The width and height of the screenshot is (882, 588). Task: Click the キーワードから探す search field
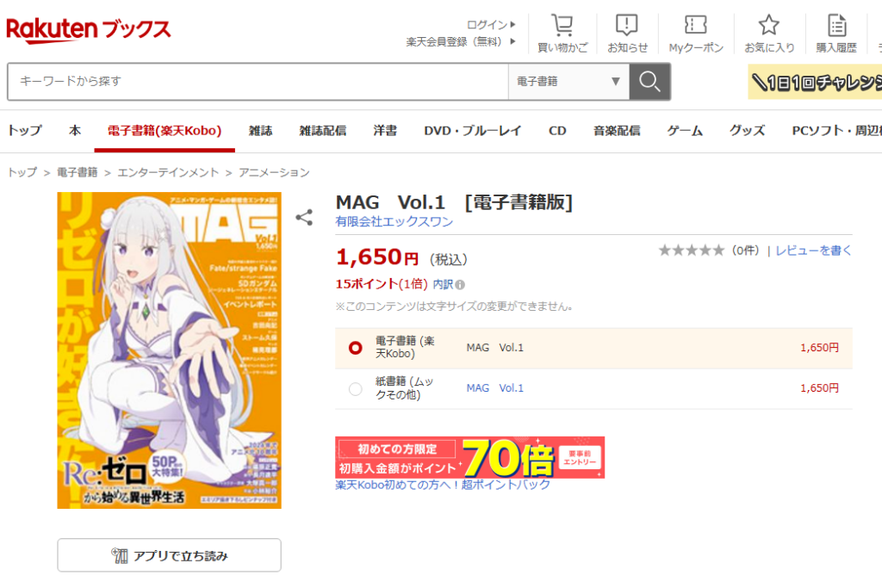[x=258, y=82]
